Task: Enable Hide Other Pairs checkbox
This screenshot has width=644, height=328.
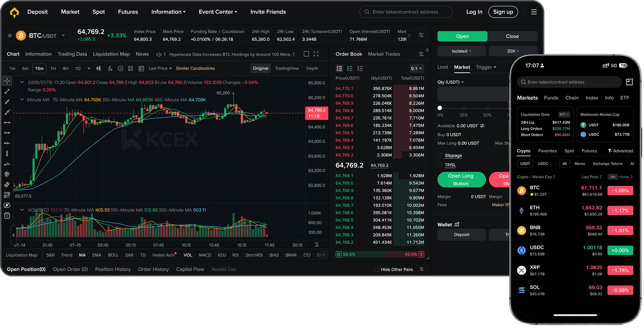Action: [x=376, y=270]
